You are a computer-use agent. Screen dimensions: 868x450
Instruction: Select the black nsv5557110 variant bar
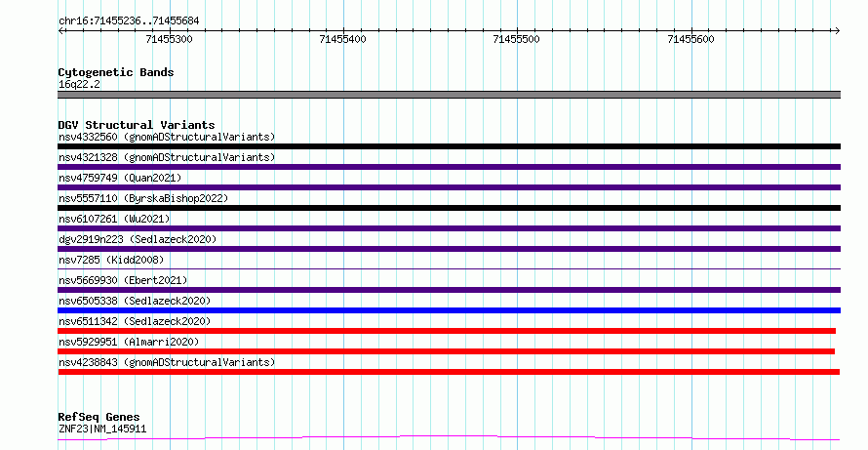(x=449, y=208)
